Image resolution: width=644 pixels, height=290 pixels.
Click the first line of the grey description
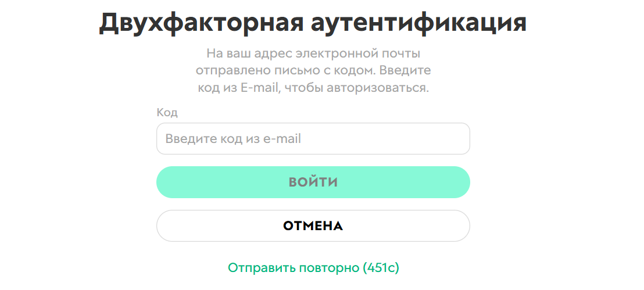point(313,54)
